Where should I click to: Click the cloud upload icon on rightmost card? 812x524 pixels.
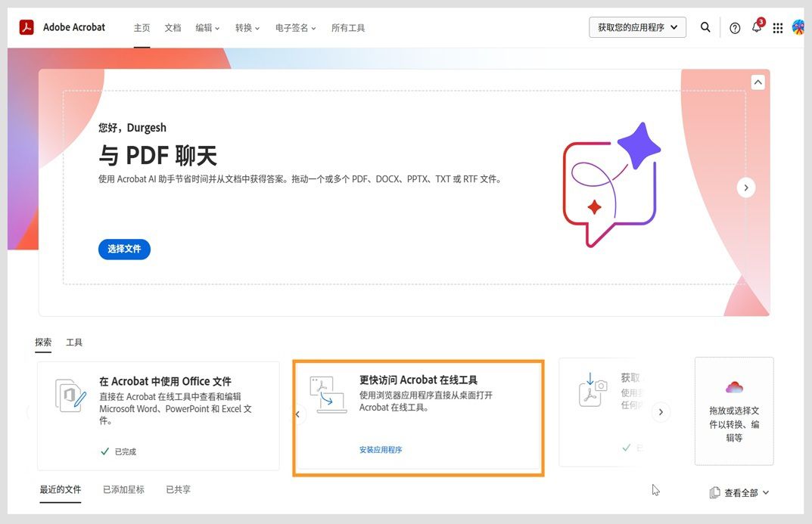[733, 386]
